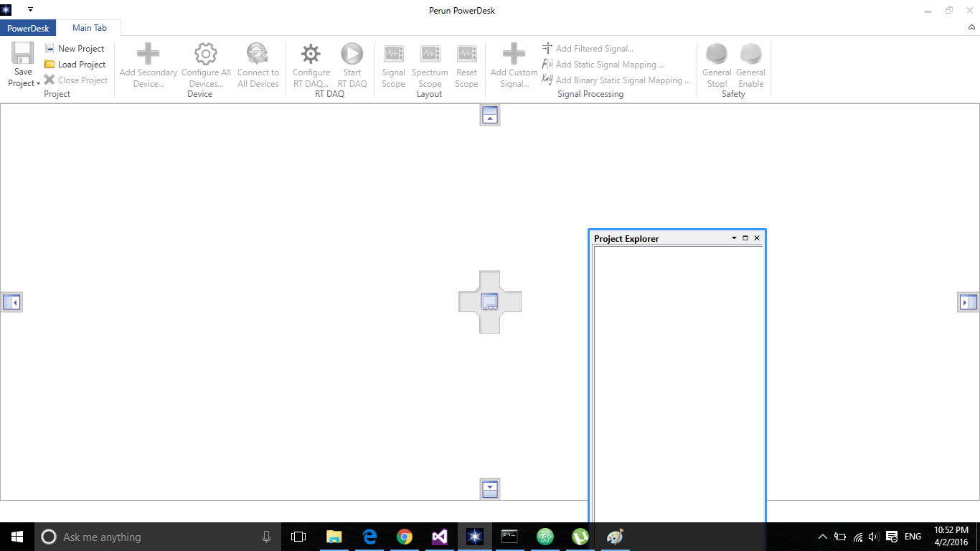The image size is (980, 551).
Task: Open Configure All Devices gear icon
Action: [206, 54]
